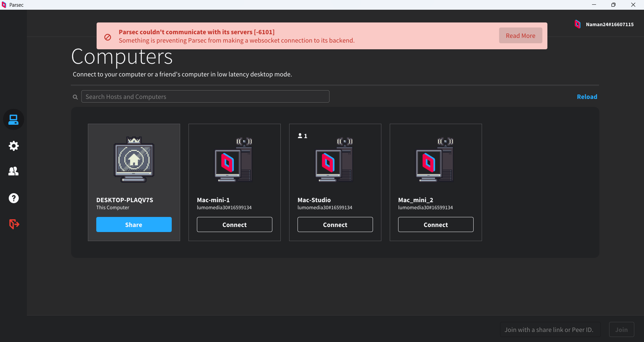Click the error title with code -6101
644x342 pixels.
[197, 32]
